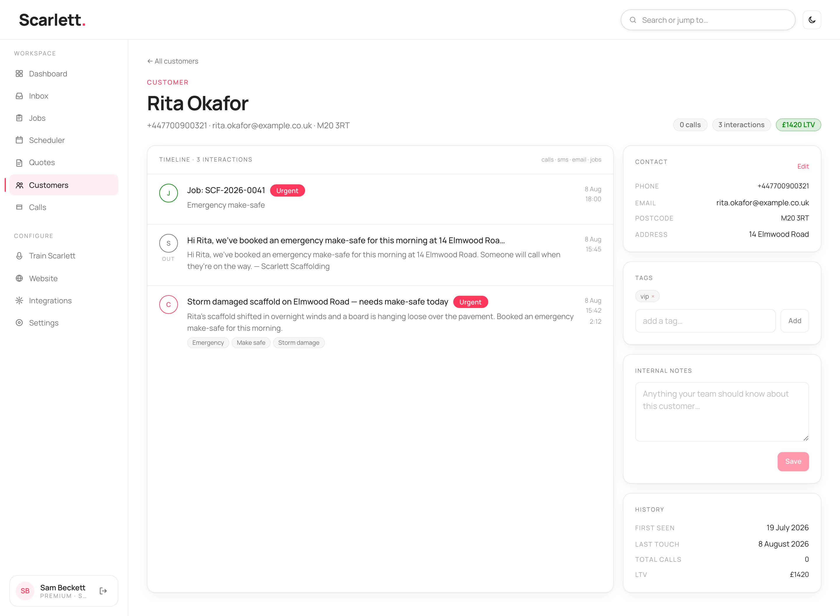Viewport: 840px width, 616px height.
Task: Edit the contact details
Action: 803,166
